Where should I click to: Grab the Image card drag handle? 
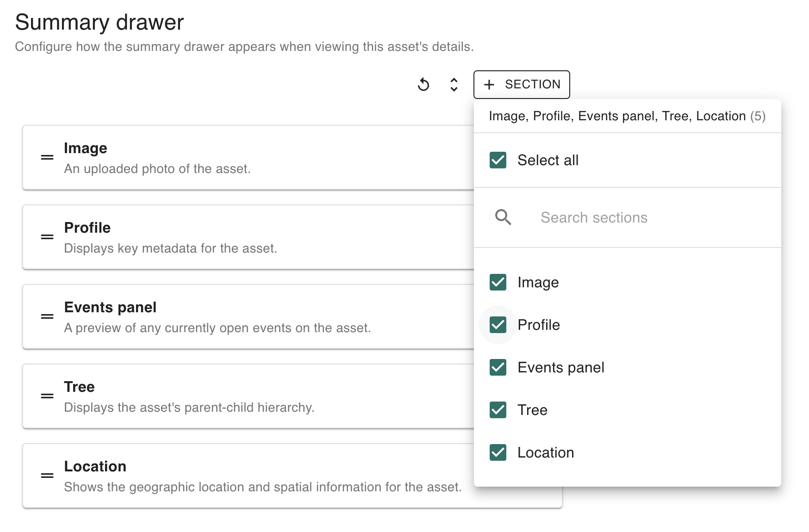click(47, 158)
